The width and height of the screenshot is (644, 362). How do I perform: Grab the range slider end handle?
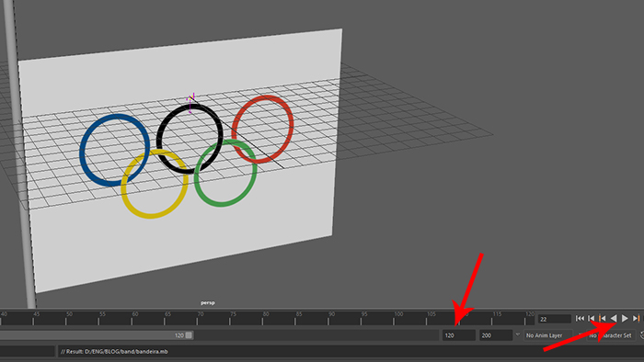click(189, 335)
